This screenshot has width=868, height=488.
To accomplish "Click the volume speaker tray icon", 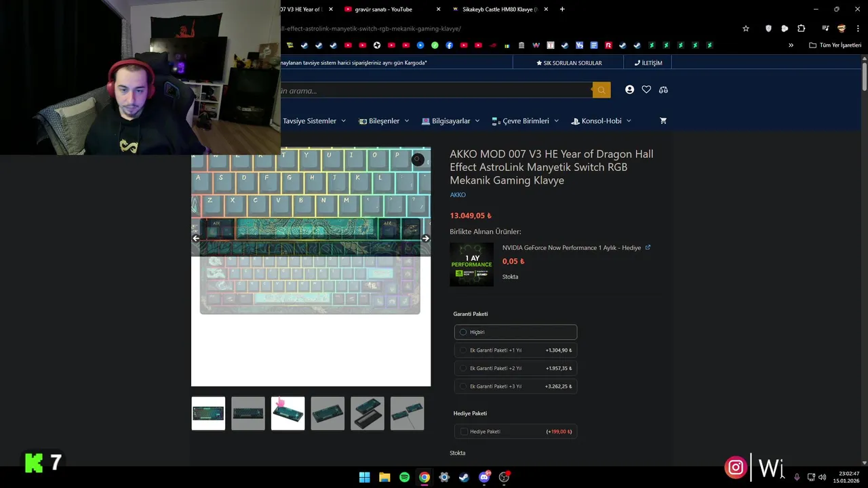I will click(823, 477).
